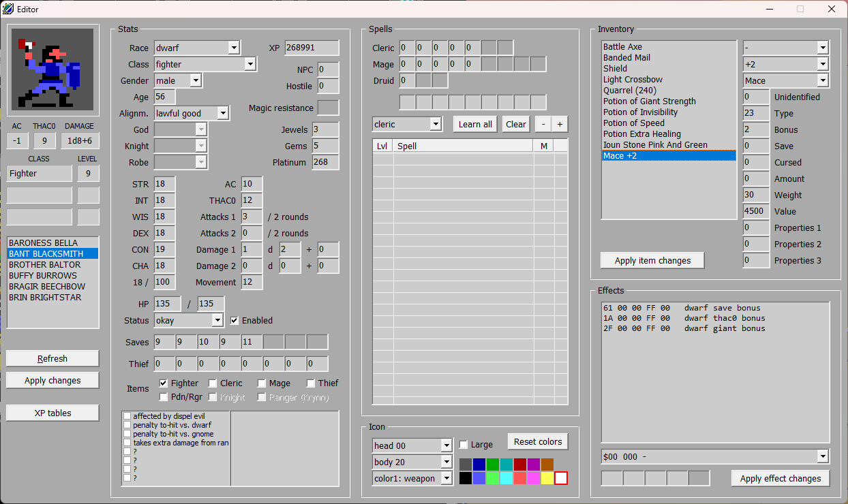Viewport: 848px width, 504px height.
Task: Tick 'penalty to-hit vs. dwarf' flag
Action: [x=127, y=425]
